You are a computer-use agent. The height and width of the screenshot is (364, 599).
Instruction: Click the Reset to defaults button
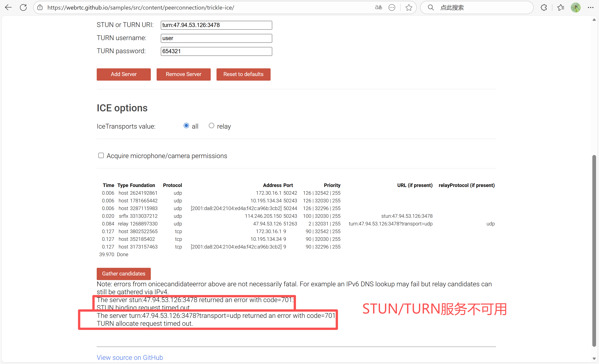(243, 74)
